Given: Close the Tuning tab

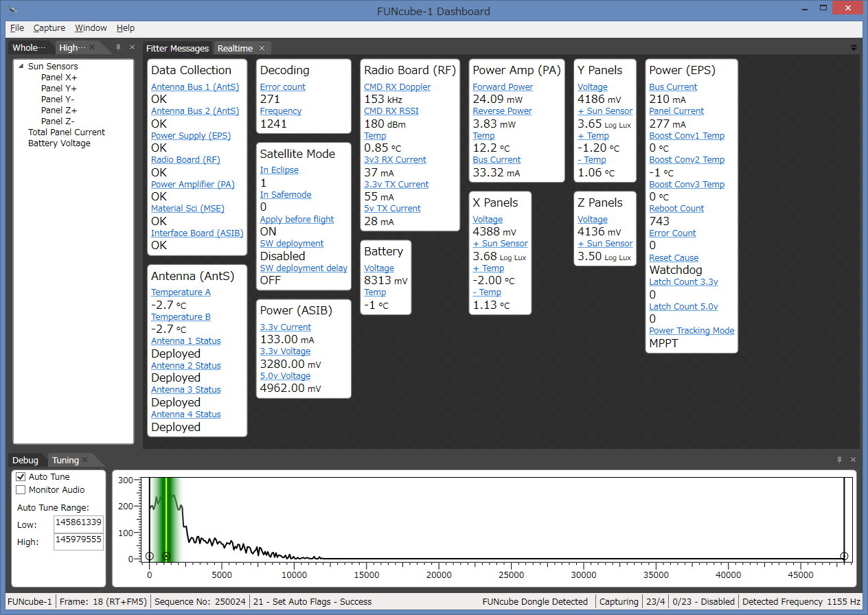Looking at the screenshot, I should pyautogui.click(x=84, y=460).
